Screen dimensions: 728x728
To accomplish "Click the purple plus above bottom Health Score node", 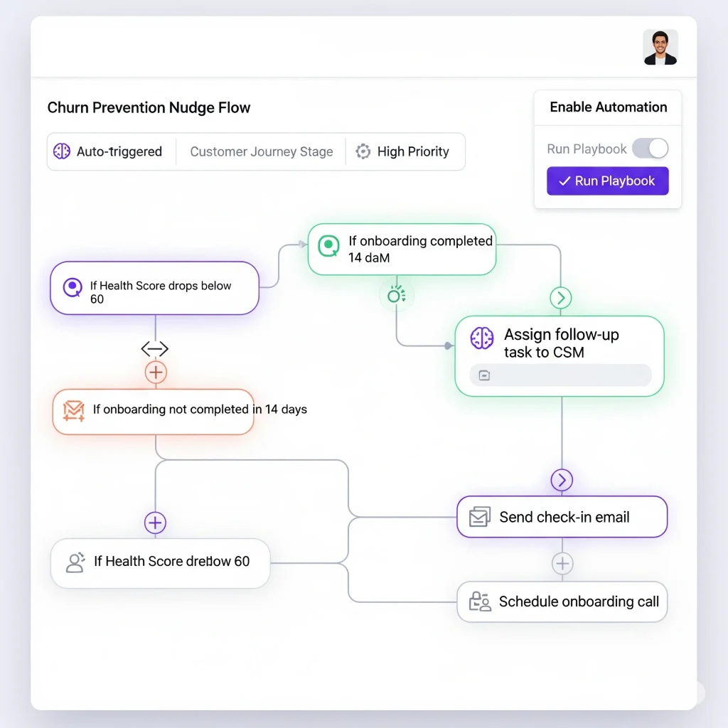I will coord(155,523).
